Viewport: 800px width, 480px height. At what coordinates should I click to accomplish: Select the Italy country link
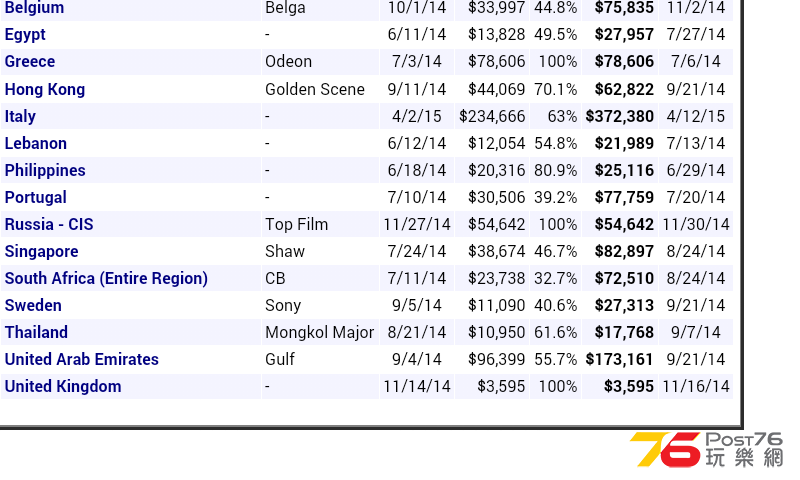(x=20, y=116)
